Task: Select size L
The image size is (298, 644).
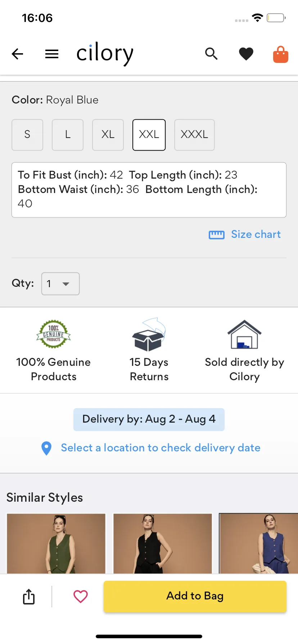Action: point(68,135)
